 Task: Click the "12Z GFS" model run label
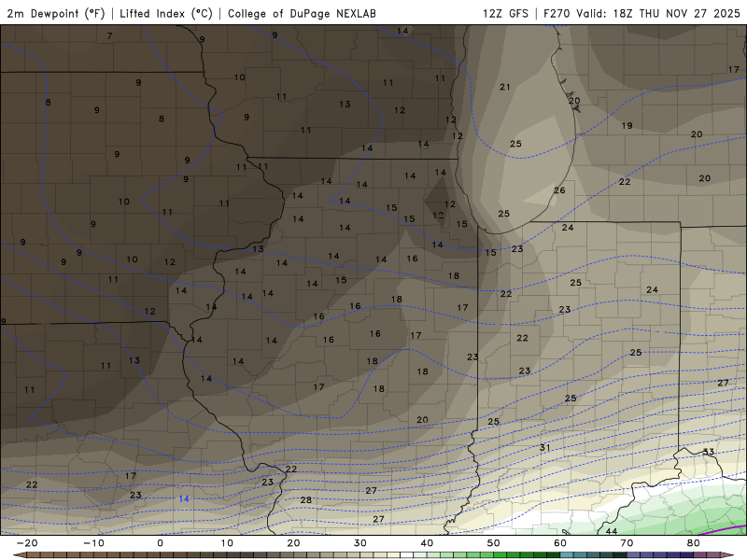click(505, 13)
